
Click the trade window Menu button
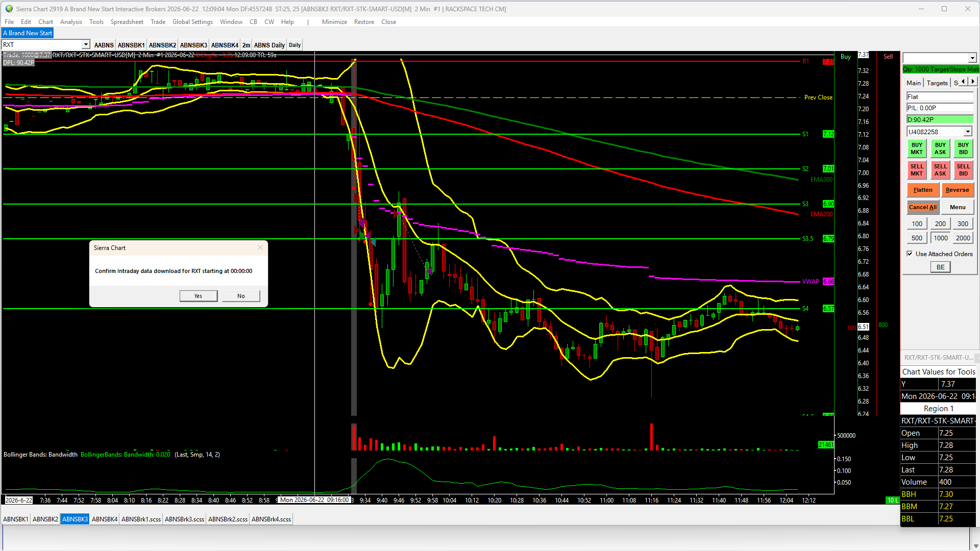tap(958, 207)
